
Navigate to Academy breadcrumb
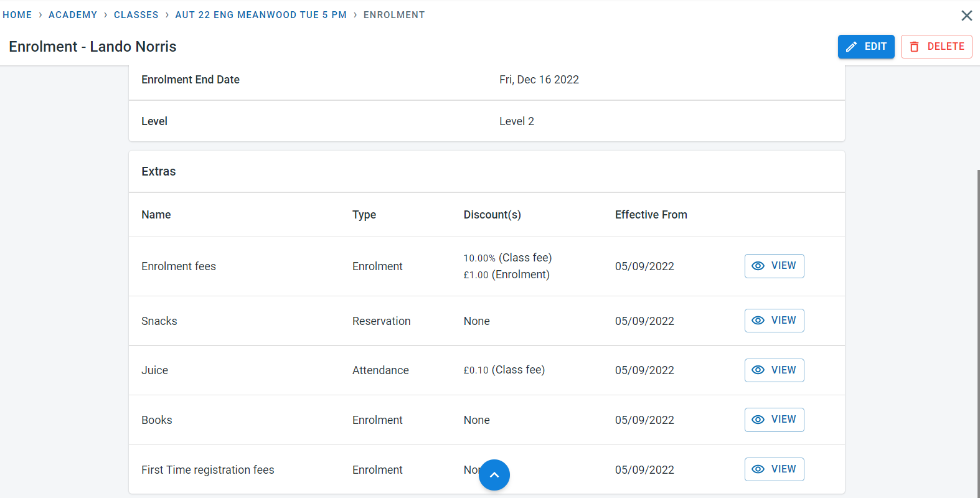73,15
